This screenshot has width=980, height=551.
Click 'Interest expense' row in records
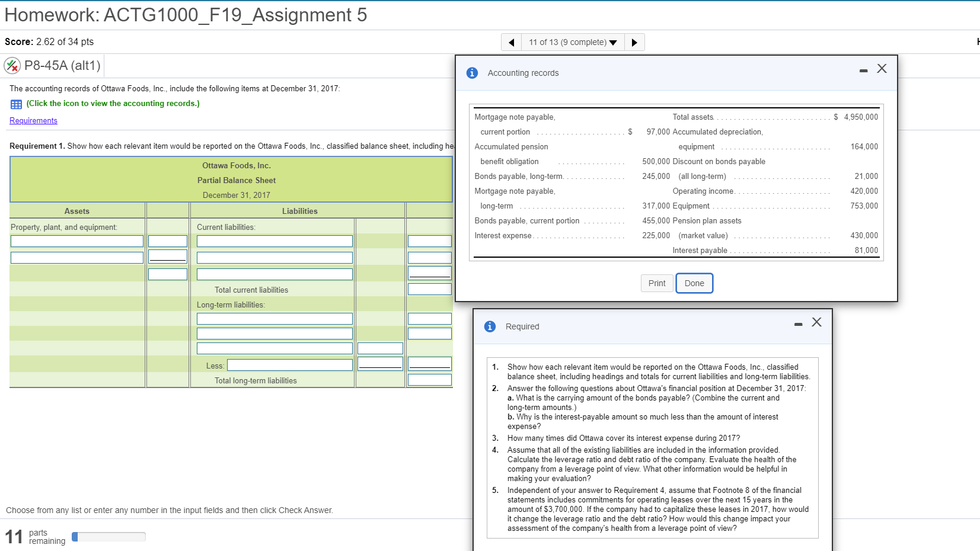pyautogui.click(x=572, y=235)
